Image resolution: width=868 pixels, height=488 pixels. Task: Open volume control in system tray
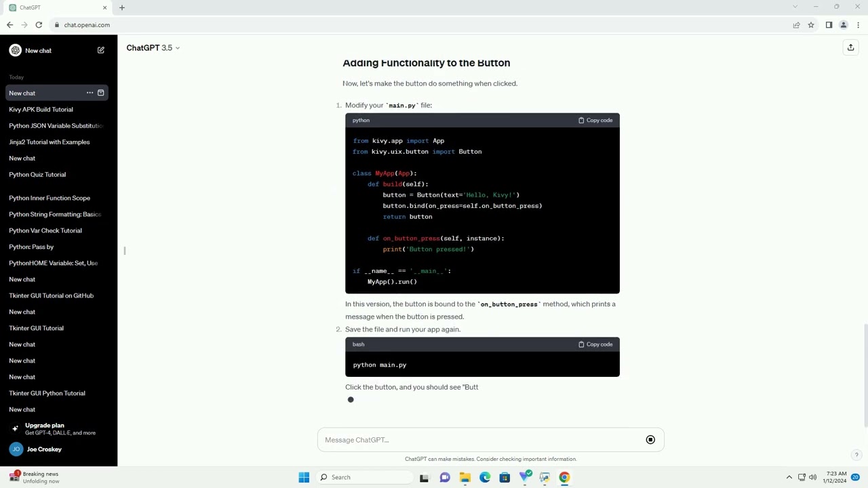point(812,477)
